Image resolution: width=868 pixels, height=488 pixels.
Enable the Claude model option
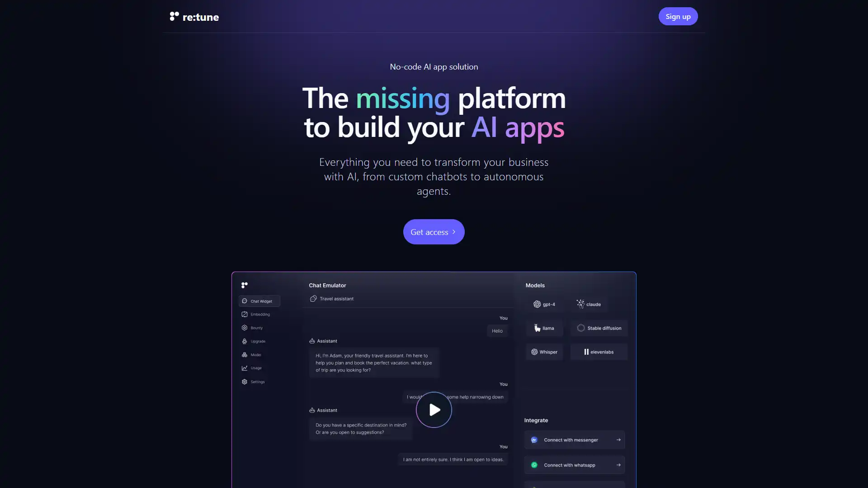pyautogui.click(x=589, y=305)
